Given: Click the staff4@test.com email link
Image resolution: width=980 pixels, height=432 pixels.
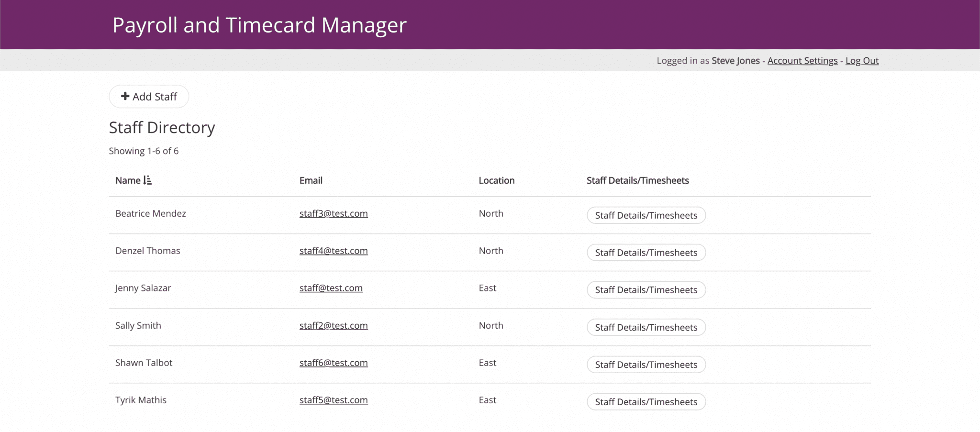Looking at the screenshot, I should (x=334, y=251).
